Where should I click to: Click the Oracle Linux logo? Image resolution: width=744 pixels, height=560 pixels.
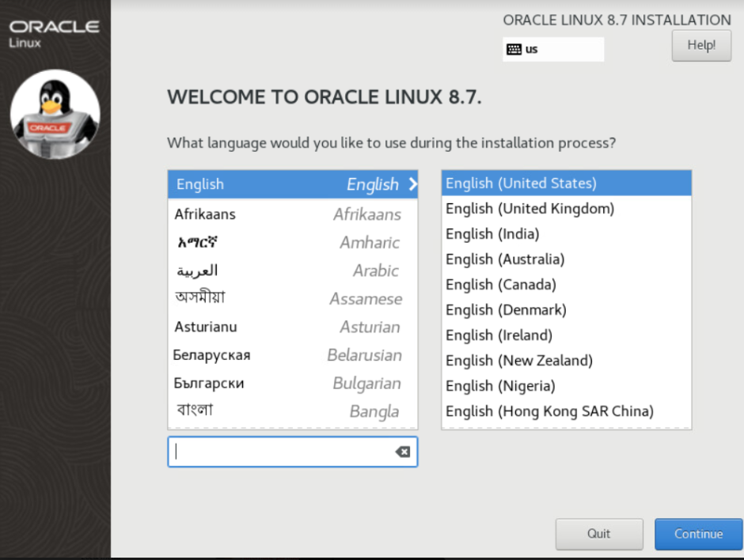tap(54, 32)
